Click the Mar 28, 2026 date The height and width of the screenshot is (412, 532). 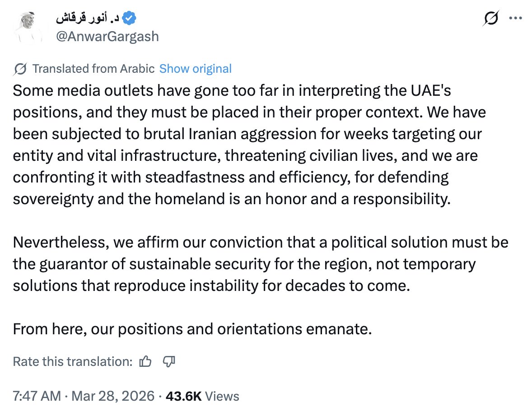click(112, 396)
